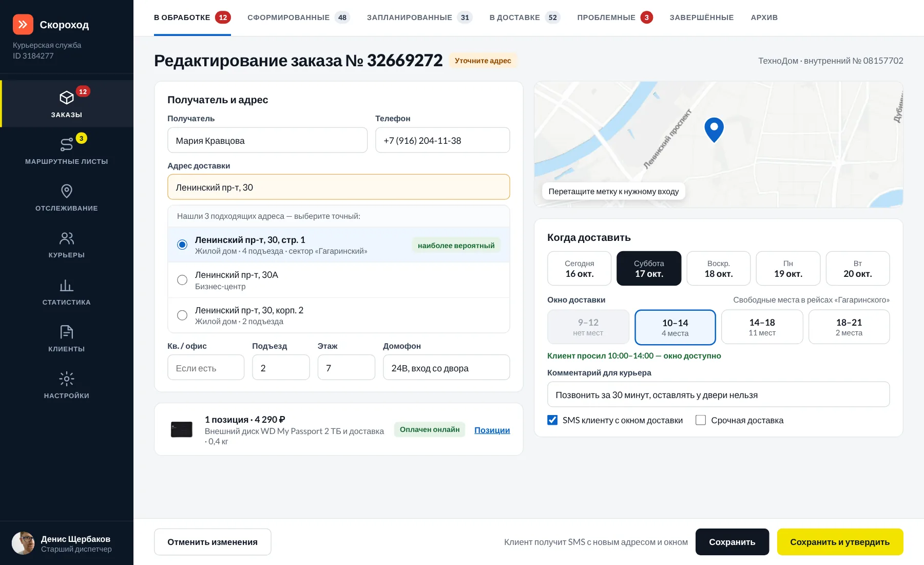This screenshot has width=924, height=565.
Task: Click the Домофон input field
Action: coord(447,368)
